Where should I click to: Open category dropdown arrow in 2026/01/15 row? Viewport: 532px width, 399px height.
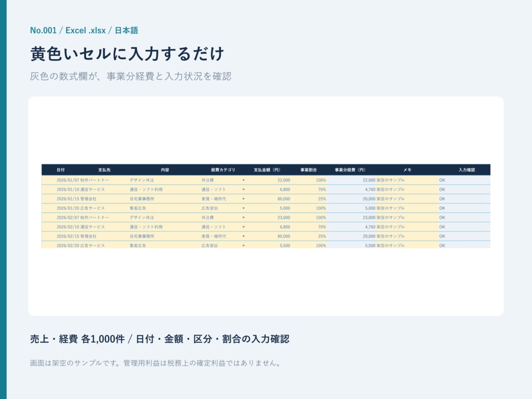pos(243,199)
